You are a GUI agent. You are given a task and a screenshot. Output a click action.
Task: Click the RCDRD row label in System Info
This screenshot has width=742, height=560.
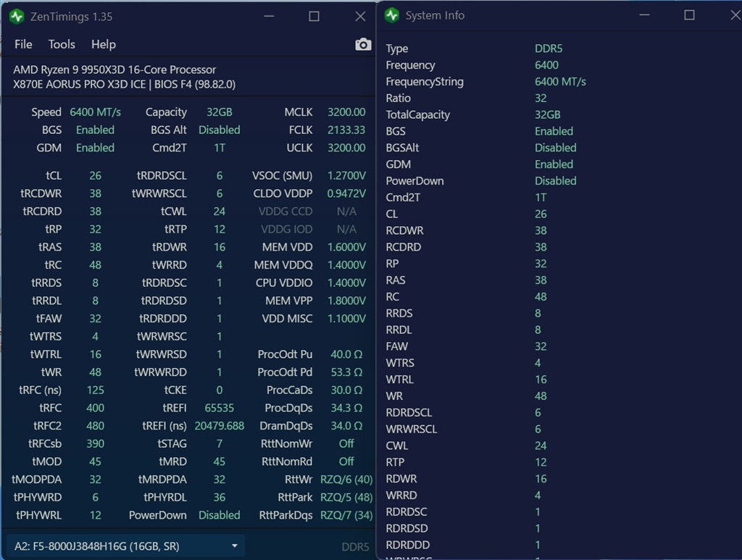pyautogui.click(x=403, y=247)
